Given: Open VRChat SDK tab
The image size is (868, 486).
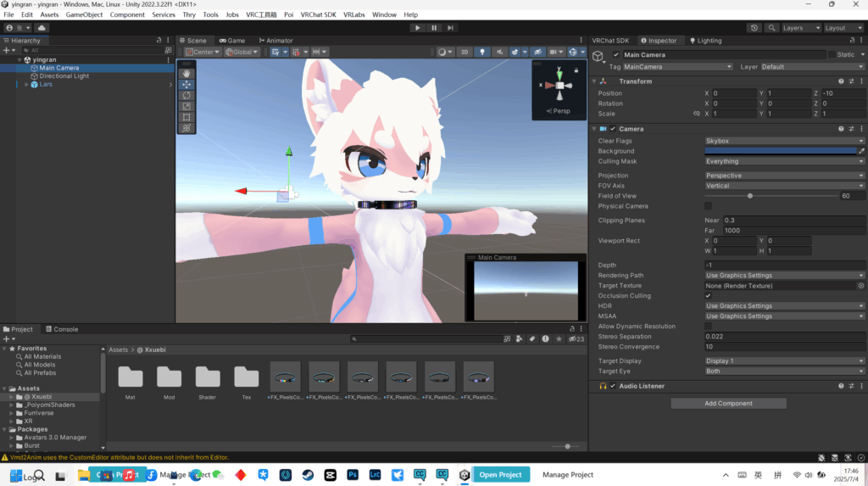Looking at the screenshot, I should pyautogui.click(x=610, y=41).
